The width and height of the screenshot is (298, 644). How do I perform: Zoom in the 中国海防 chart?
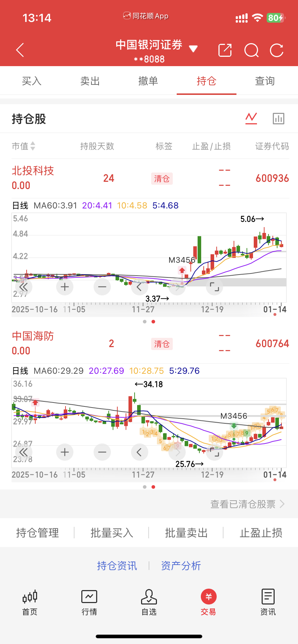point(65,452)
